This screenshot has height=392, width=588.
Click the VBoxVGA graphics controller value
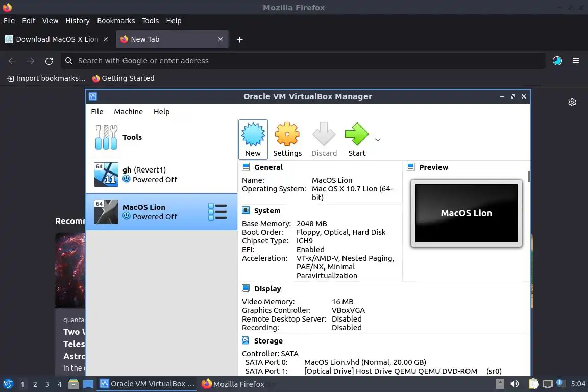tap(349, 311)
